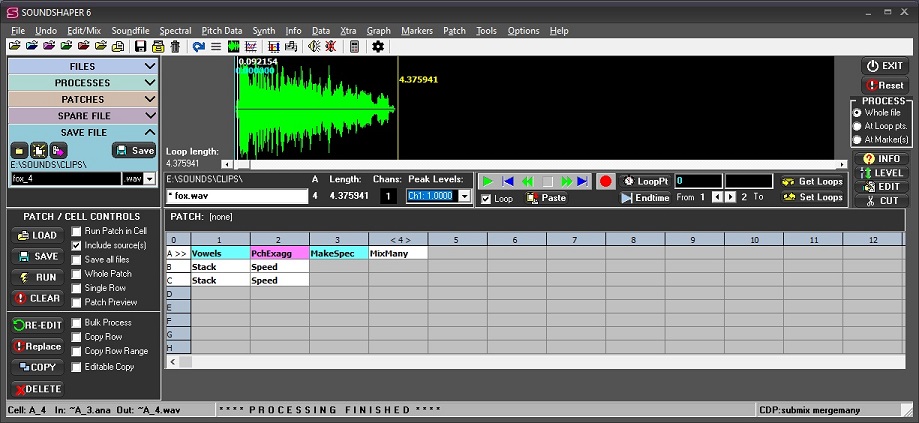
Task: Click the RUN patch button
Action: click(36, 277)
